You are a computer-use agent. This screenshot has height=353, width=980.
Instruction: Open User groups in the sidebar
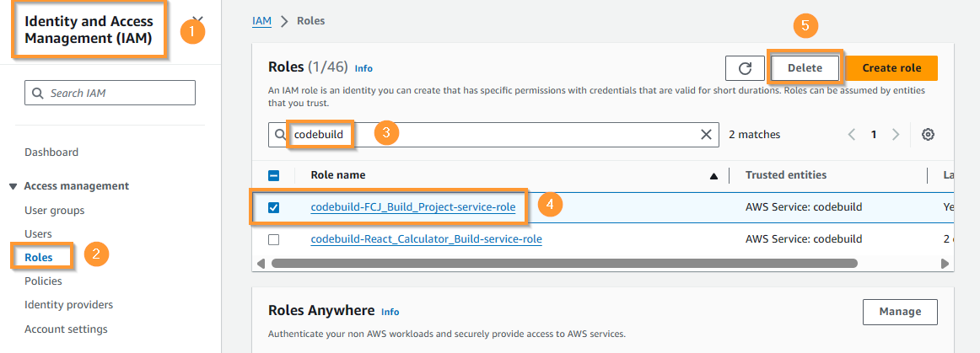click(x=54, y=210)
